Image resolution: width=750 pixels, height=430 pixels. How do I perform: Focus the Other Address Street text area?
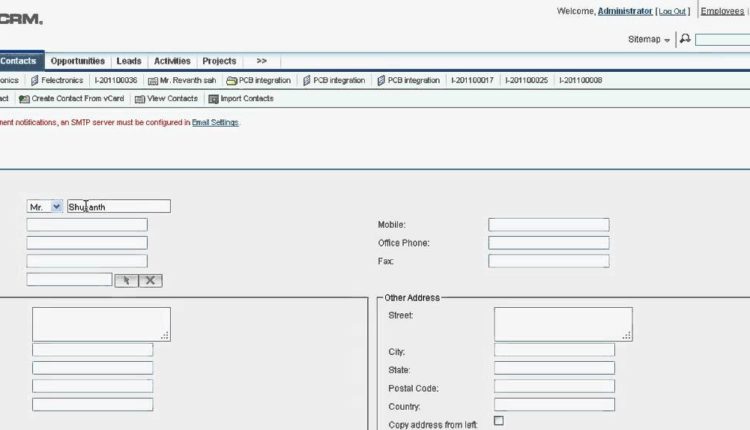[x=562, y=323]
